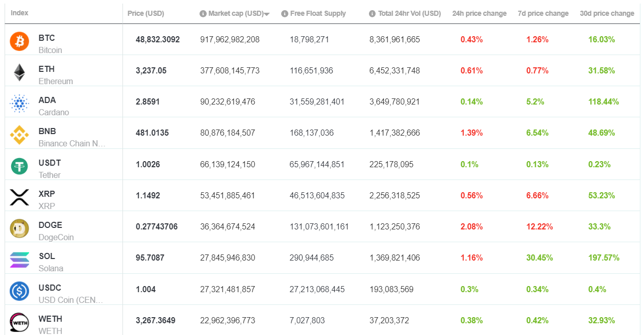
Task: Click the USD Coin blue dollar logo
Action: coord(19,291)
